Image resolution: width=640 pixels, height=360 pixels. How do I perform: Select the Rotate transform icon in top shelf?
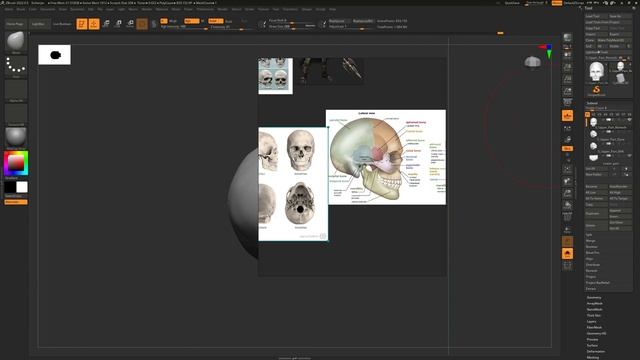point(130,24)
